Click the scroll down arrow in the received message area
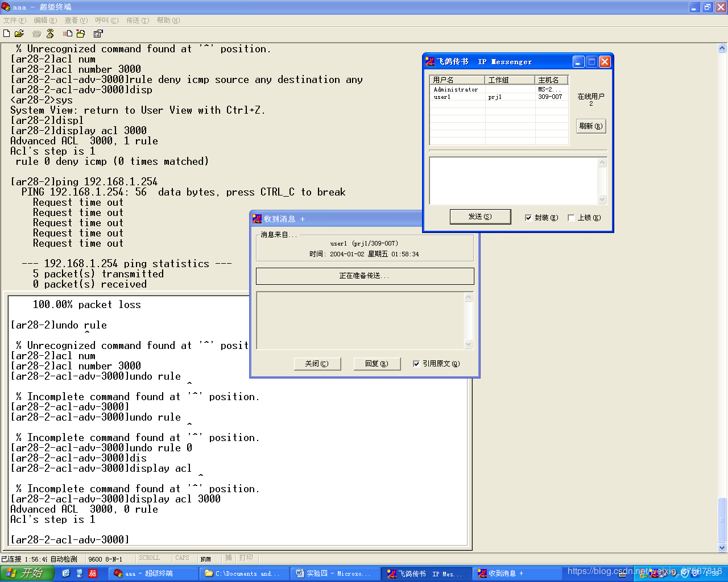 click(469, 344)
